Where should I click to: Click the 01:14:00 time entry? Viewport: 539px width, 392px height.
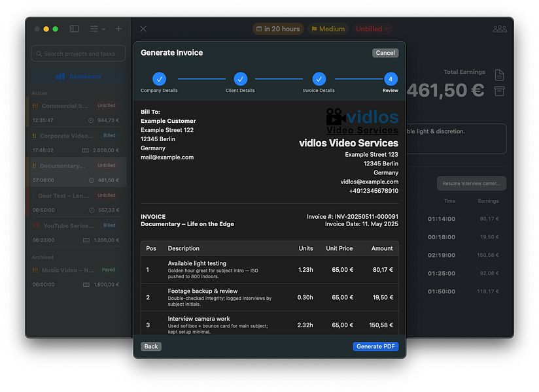pos(442,219)
